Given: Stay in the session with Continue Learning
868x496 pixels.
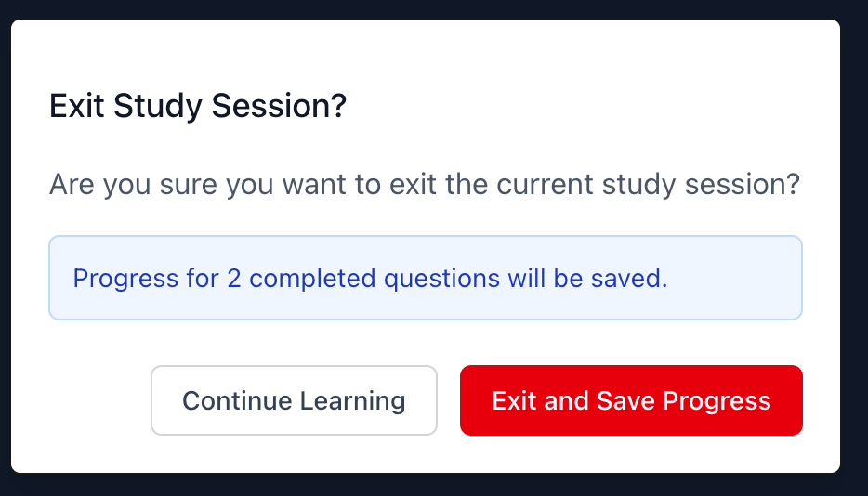Looking at the screenshot, I should (294, 400).
